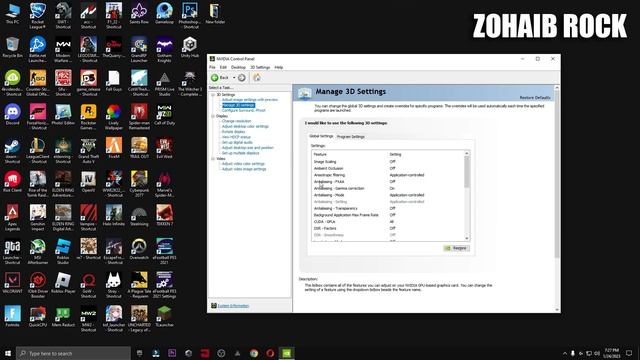The image size is (640, 360).
Task: Open Adjust video color settings task
Action: click(x=243, y=164)
